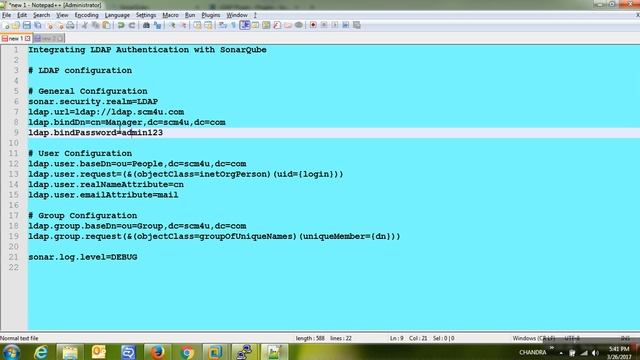Click the Close document toolbar icon
The image size is (640, 360).
coord(50,25)
